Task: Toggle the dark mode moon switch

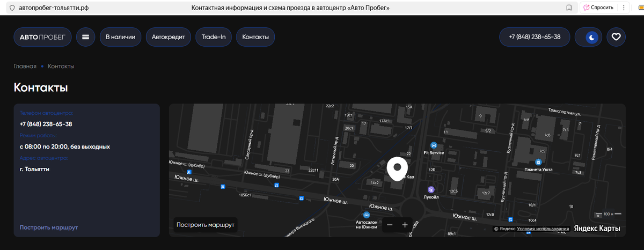Action: pyautogui.click(x=588, y=37)
